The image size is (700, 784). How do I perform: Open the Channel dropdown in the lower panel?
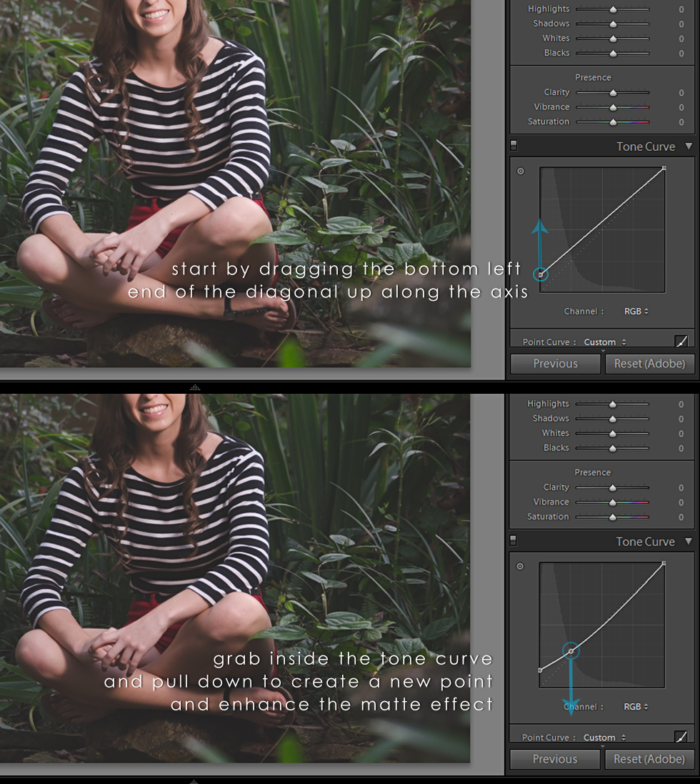(x=636, y=706)
